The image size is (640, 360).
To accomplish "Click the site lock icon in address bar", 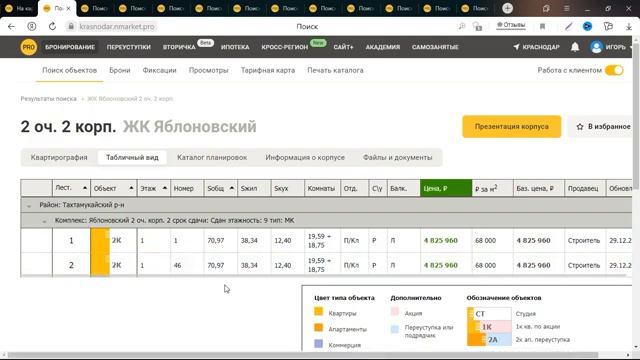I will pos(71,27).
